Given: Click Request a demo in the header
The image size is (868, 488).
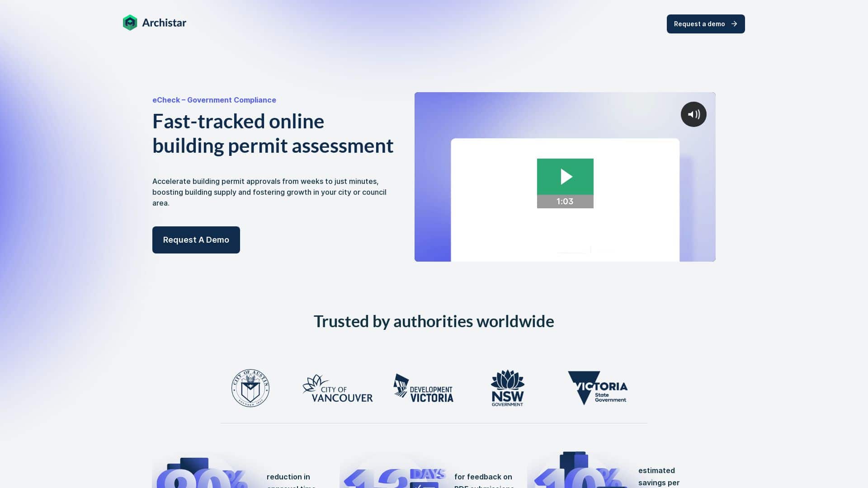Looking at the screenshot, I should point(706,24).
